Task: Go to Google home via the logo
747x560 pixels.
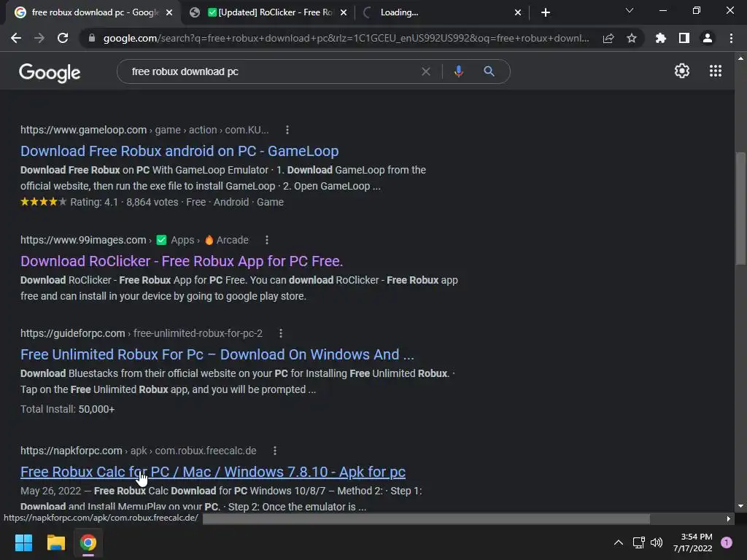Action: click(50, 72)
